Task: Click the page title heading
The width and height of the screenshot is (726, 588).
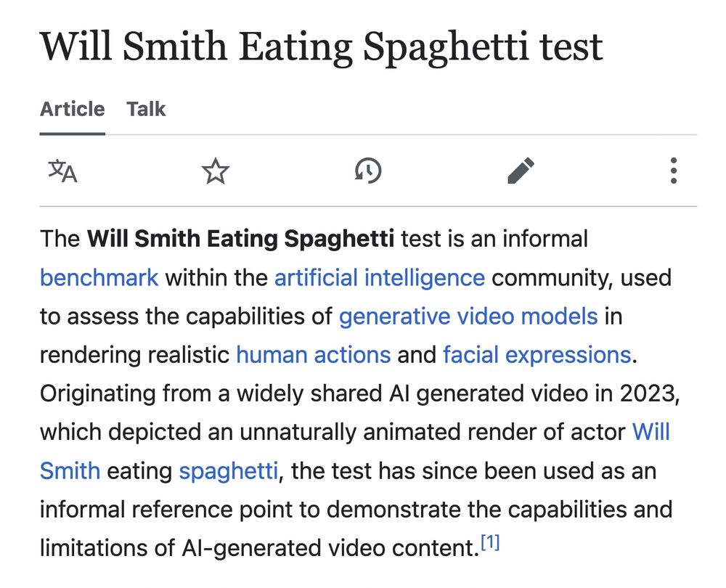Action: tap(321, 46)
